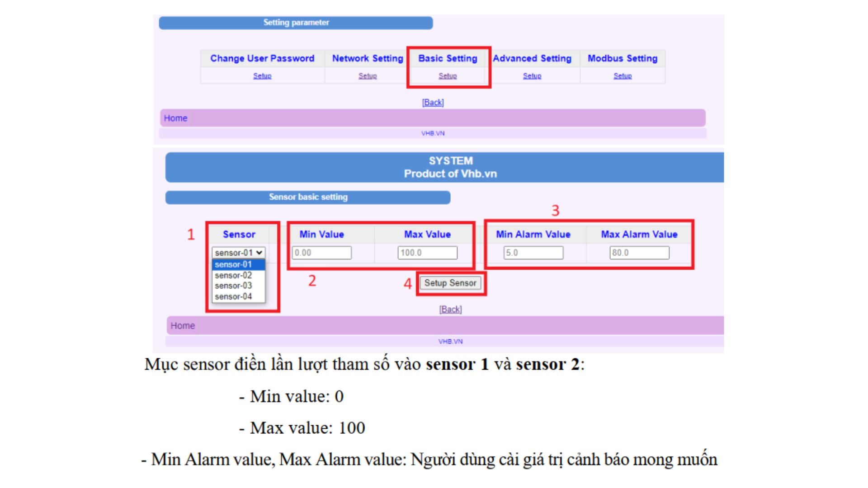This screenshot has height=488, width=868.
Task: Click the upper [Back] link
Action: click(x=433, y=103)
